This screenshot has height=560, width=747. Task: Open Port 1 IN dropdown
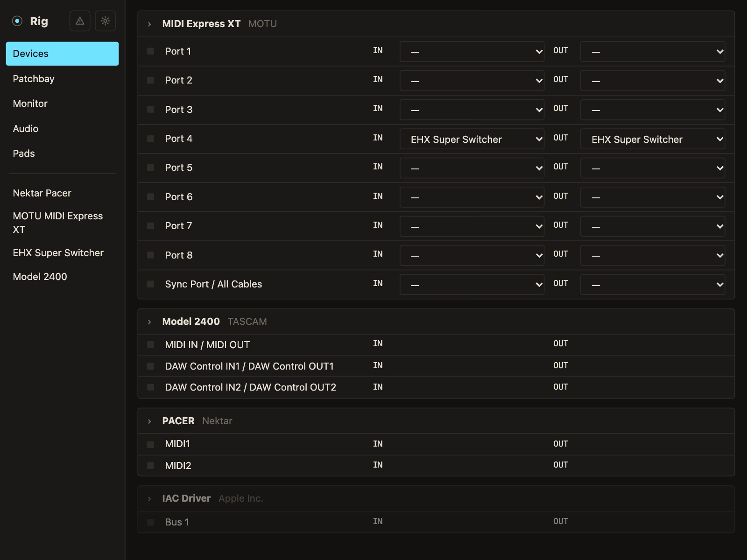472,51
